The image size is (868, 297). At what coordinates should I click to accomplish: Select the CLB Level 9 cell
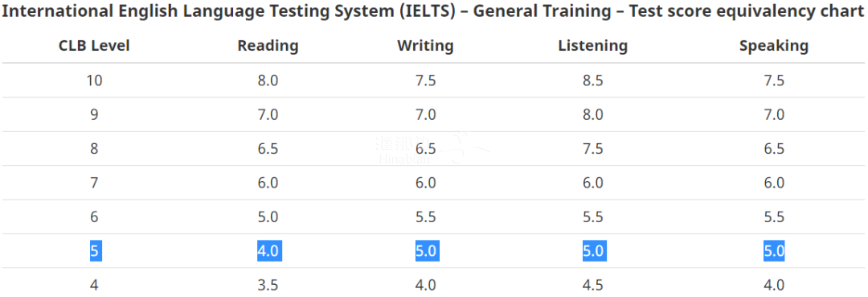(x=94, y=115)
